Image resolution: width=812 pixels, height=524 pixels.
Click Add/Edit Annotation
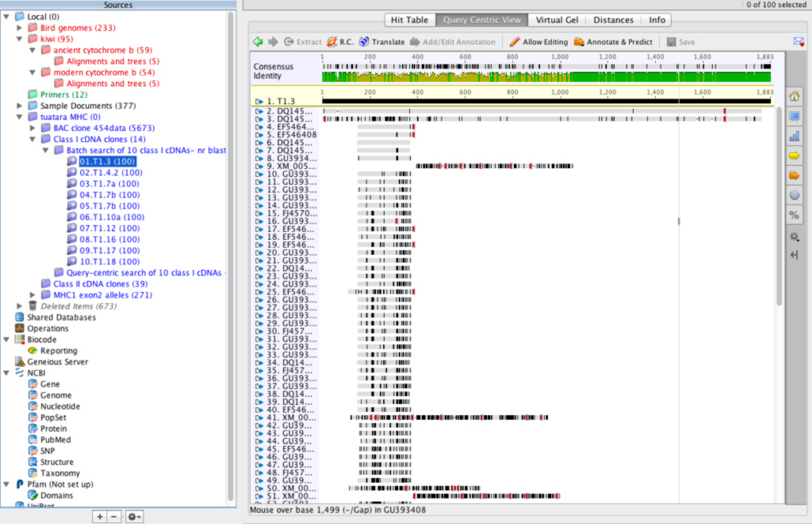pyautogui.click(x=453, y=42)
